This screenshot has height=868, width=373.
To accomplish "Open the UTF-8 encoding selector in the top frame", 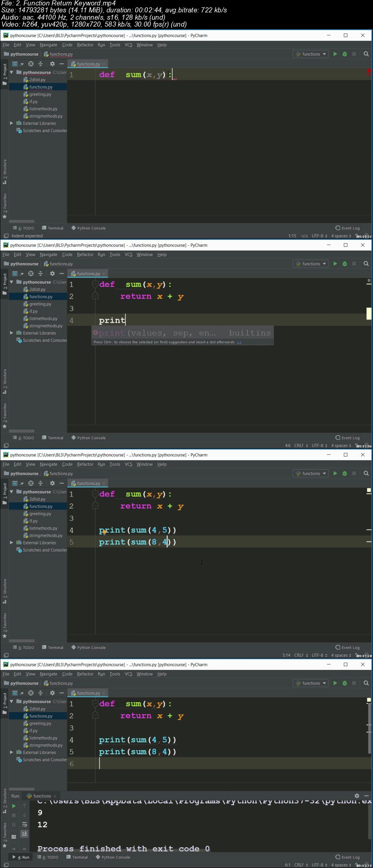I will point(319,236).
